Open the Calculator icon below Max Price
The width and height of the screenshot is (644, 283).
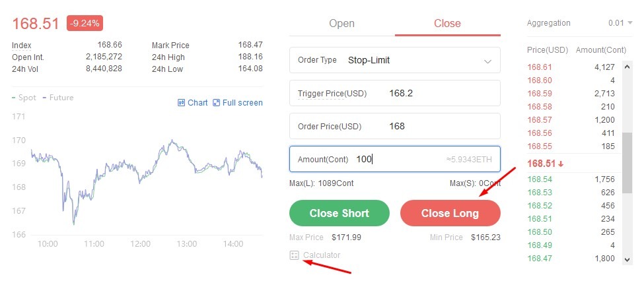coord(294,255)
